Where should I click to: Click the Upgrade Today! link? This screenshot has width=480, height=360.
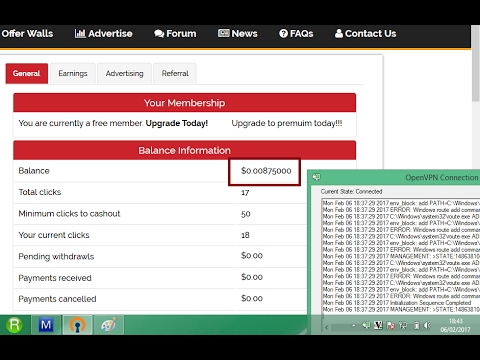click(x=177, y=123)
